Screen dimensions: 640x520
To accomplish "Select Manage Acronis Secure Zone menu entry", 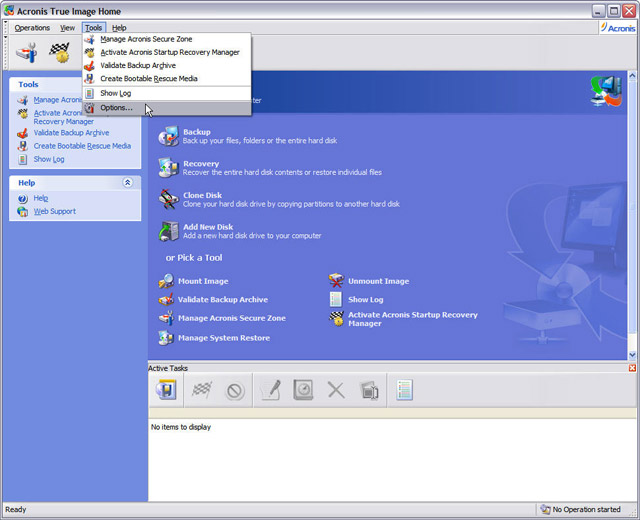I will tap(167, 39).
